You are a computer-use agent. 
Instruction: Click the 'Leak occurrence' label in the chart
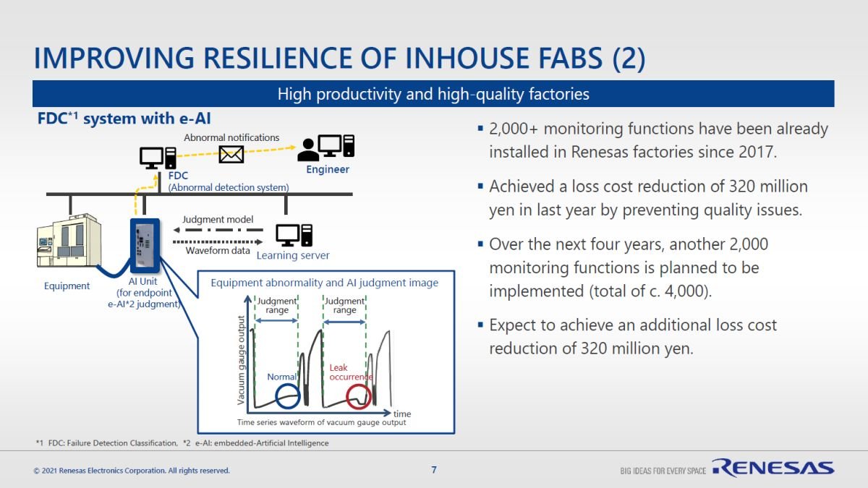coord(351,372)
